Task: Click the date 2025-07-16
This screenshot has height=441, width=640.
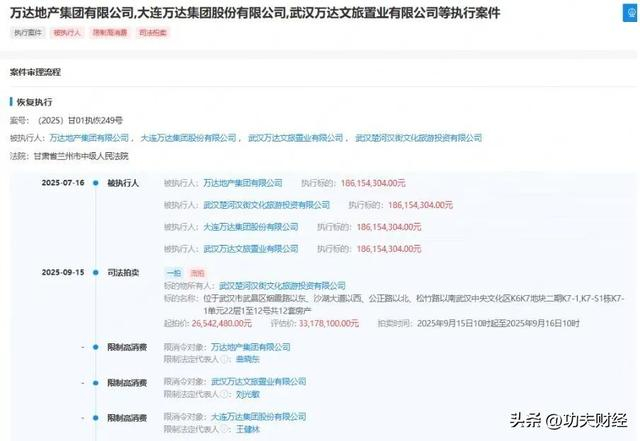Action: coord(63,183)
